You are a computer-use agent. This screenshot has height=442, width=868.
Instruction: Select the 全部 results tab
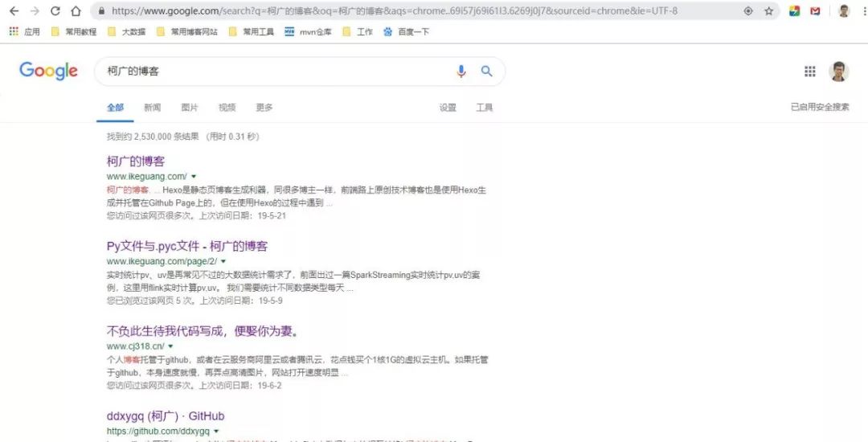[x=115, y=108]
